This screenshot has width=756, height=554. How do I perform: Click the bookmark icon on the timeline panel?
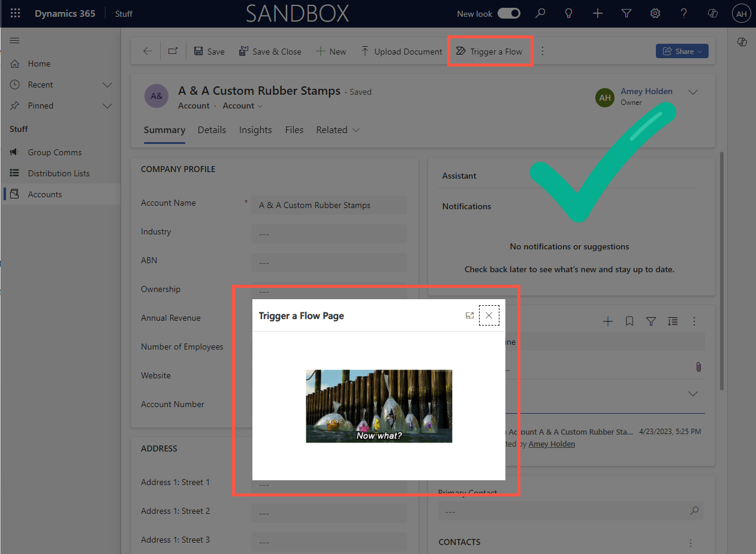point(629,321)
